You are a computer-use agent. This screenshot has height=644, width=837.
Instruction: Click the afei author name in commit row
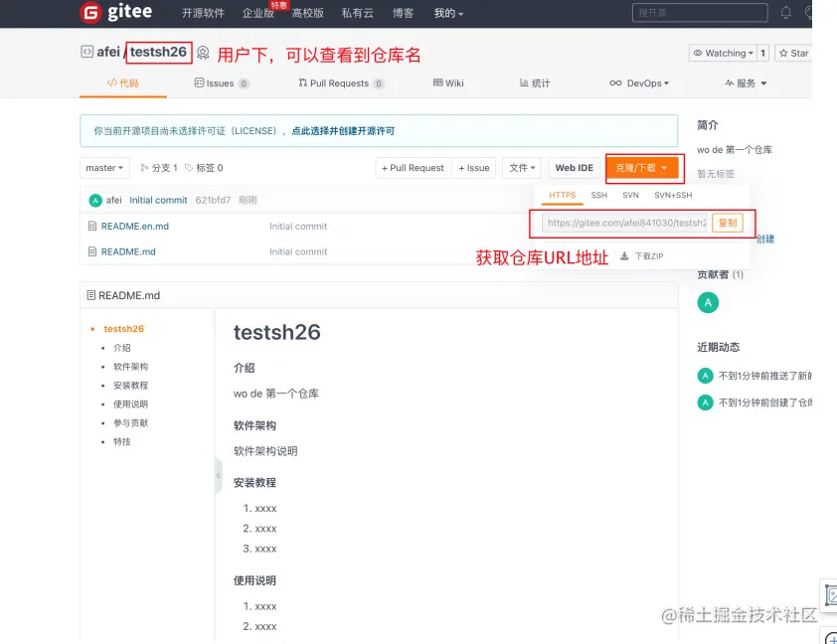[x=113, y=200]
